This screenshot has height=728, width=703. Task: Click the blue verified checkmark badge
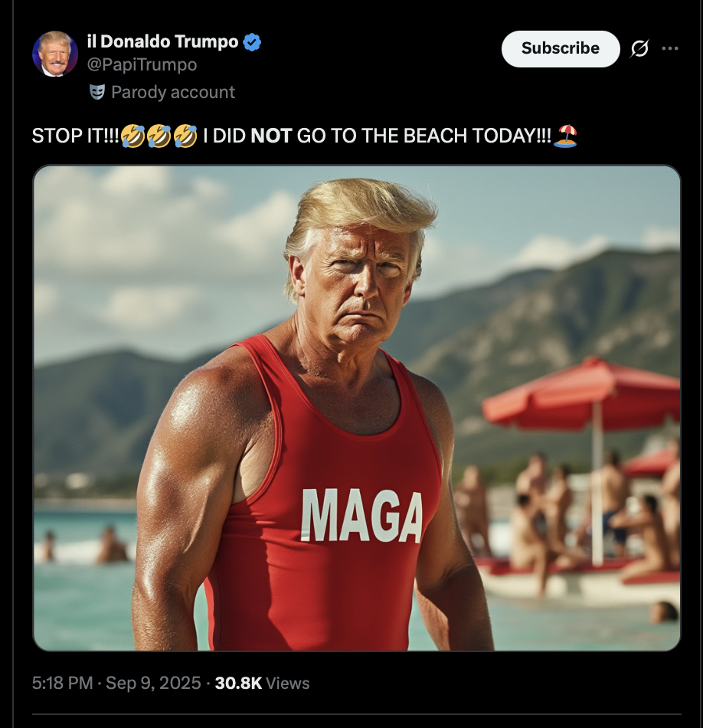click(x=252, y=42)
